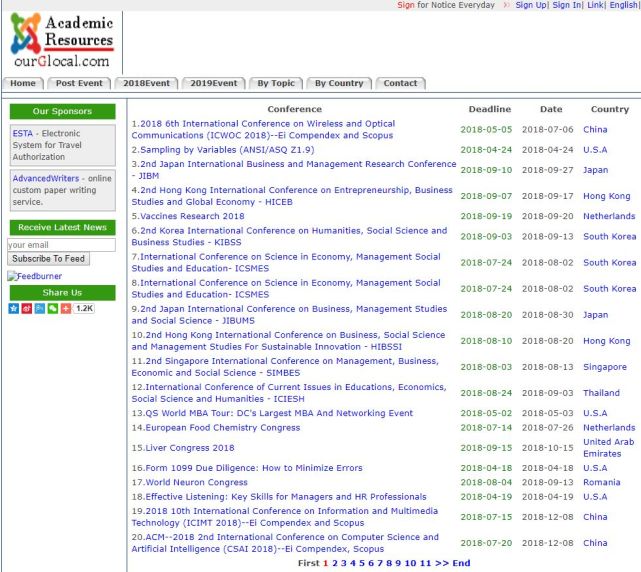The height and width of the screenshot is (572, 641).
Task: Open conference 19 ICIMT 2018 link
Action: pos(285,517)
